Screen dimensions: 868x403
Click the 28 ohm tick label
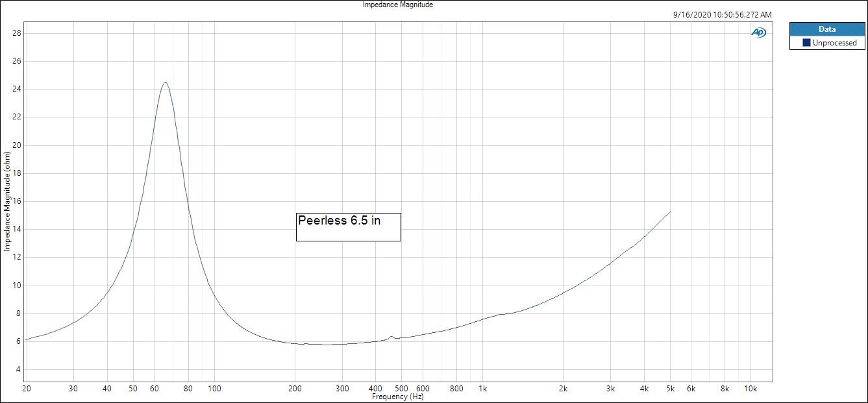[x=18, y=32]
